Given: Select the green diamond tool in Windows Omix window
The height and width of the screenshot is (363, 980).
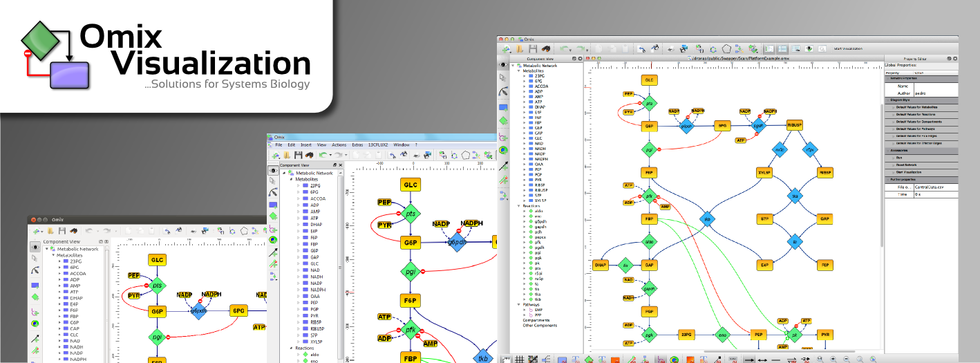Looking at the screenshot, I should coord(273,216).
